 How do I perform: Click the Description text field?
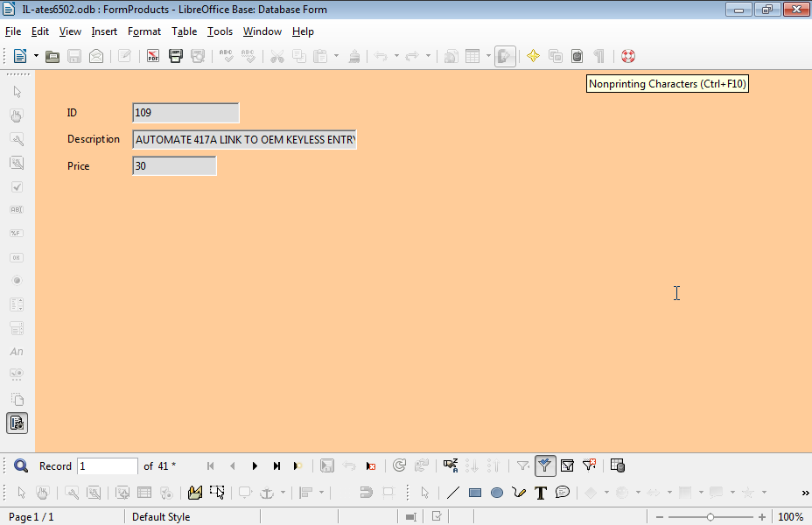[244, 140]
